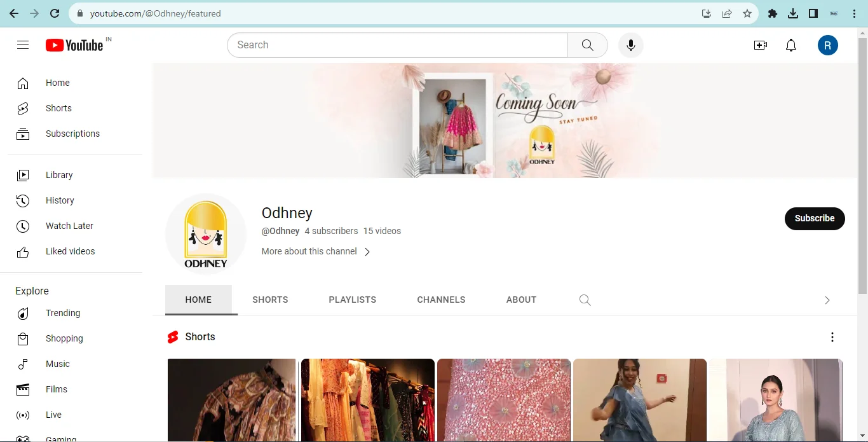
Task: Toggle the browser side panel
Action: coord(813,13)
